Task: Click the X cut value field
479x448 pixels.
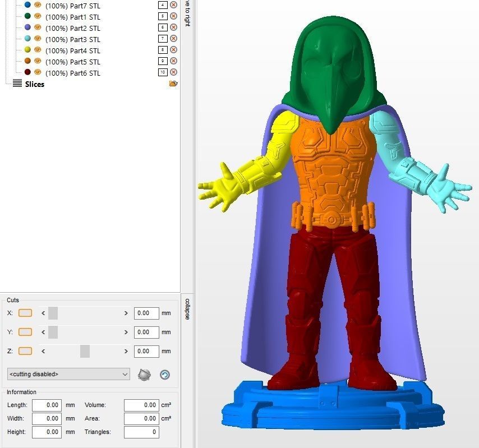Action: [x=146, y=313]
